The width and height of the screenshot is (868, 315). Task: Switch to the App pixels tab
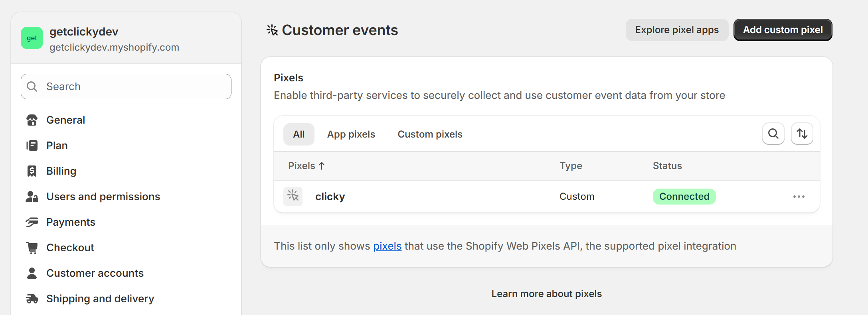point(351,134)
